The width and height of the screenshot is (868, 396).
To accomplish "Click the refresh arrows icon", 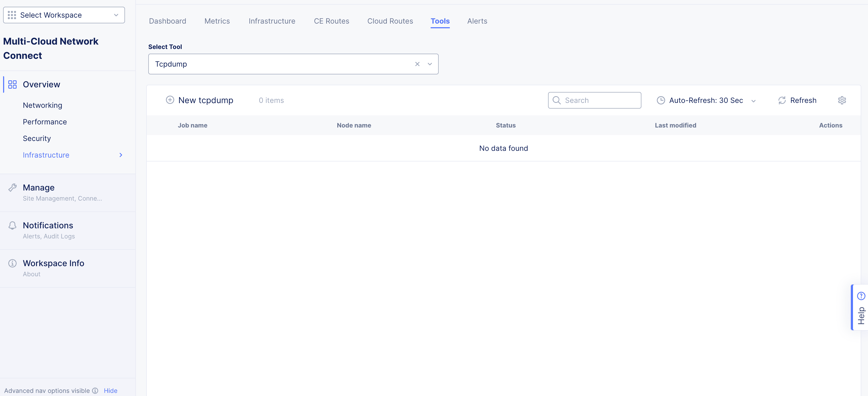I will (x=782, y=100).
